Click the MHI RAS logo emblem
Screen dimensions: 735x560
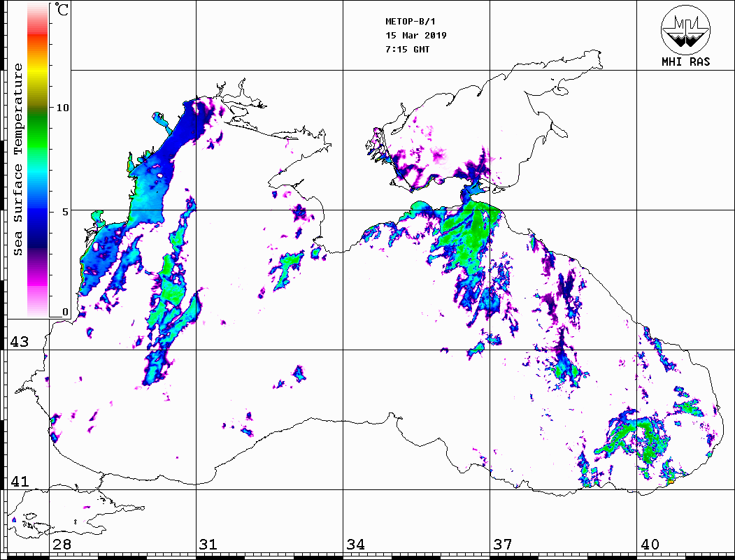pyautogui.click(x=685, y=29)
